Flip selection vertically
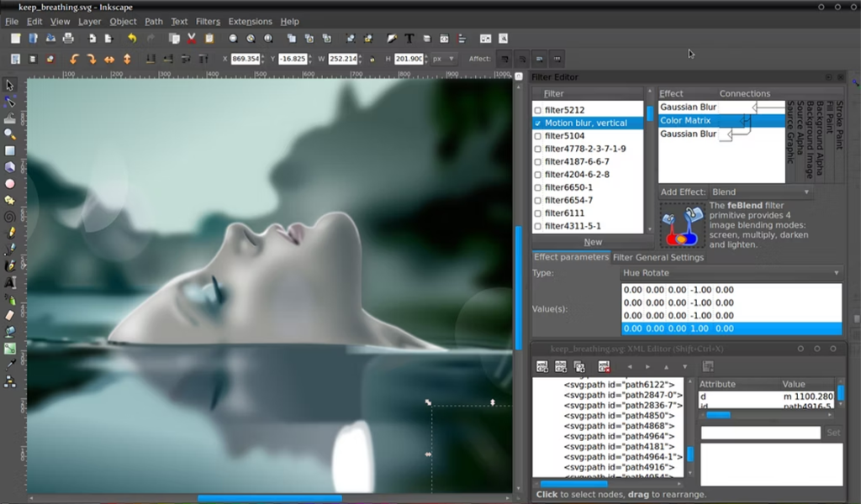Image resolution: width=861 pixels, height=504 pixels. coord(127,59)
